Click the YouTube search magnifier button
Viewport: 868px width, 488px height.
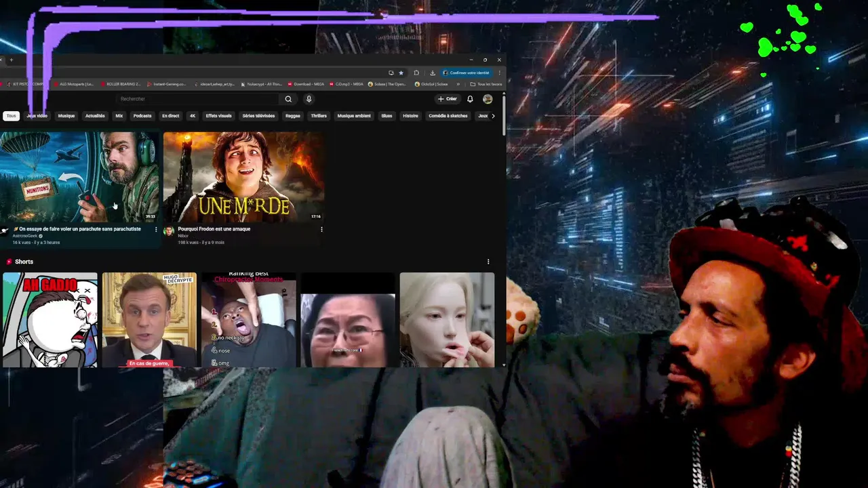288,99
